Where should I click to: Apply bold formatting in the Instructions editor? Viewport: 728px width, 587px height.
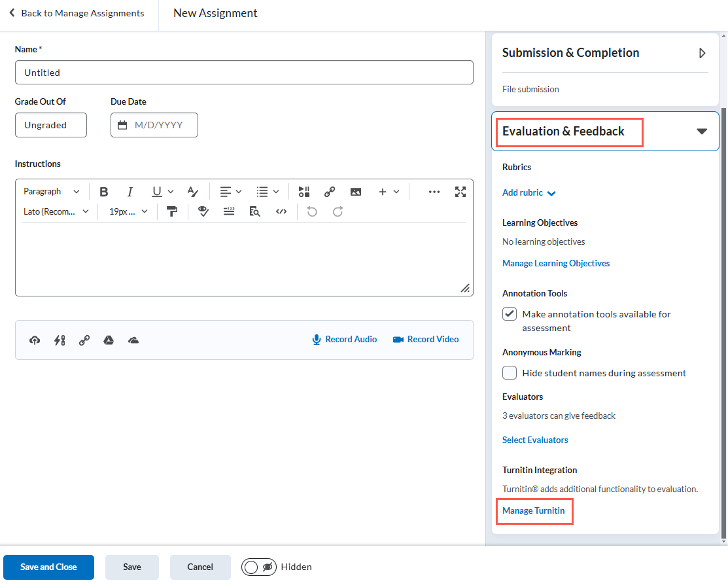[x=103, y=191]
